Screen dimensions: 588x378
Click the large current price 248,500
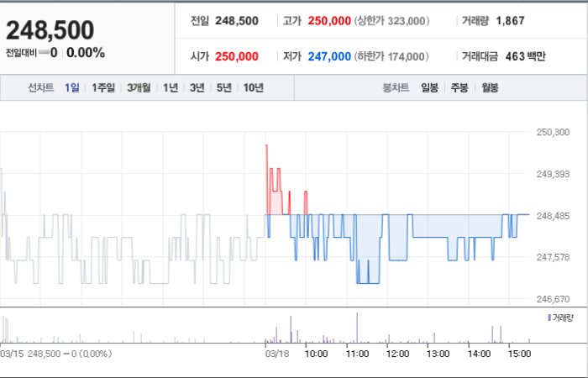pos(50,30)
